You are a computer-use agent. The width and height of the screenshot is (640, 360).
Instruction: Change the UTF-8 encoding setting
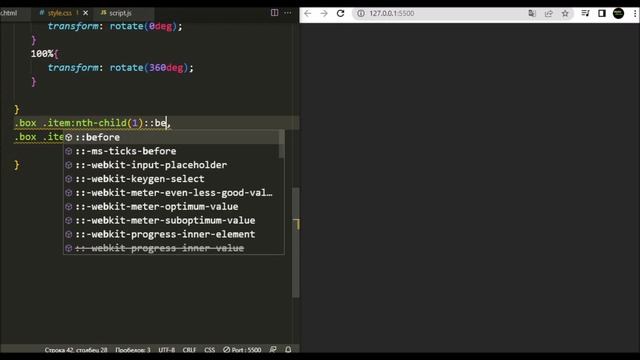tap(167, 350)
